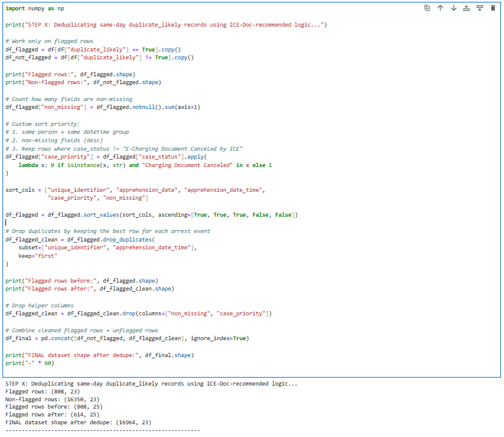Insert a new cell above this one
Viewport: 504px width, 437px height.
[466, 8]
